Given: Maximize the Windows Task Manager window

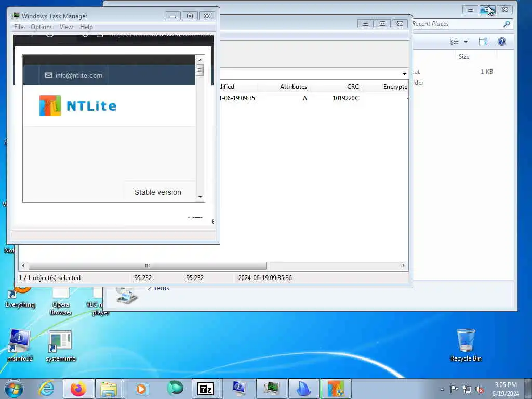Looking at the screenshot, I should point(190,16).
